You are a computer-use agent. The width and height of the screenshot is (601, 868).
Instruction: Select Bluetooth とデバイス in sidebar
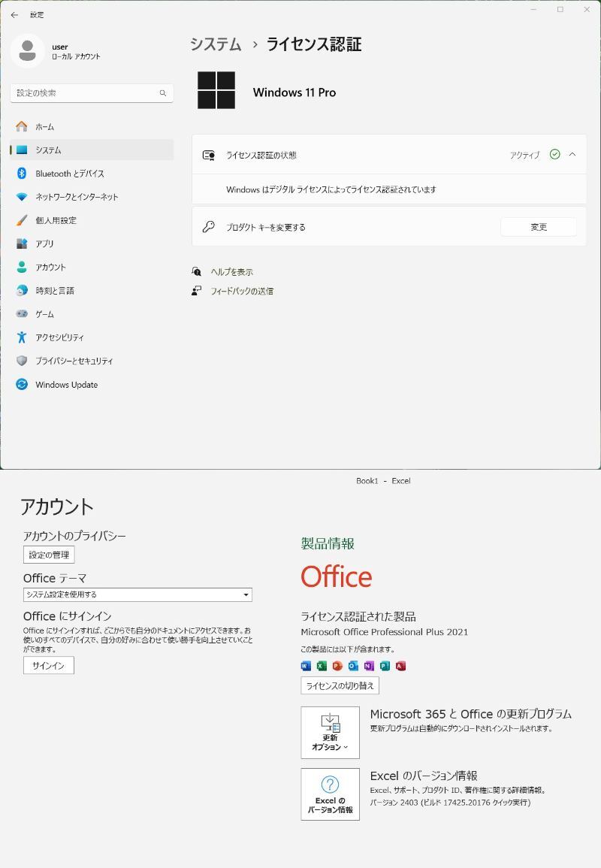[92, 174]
